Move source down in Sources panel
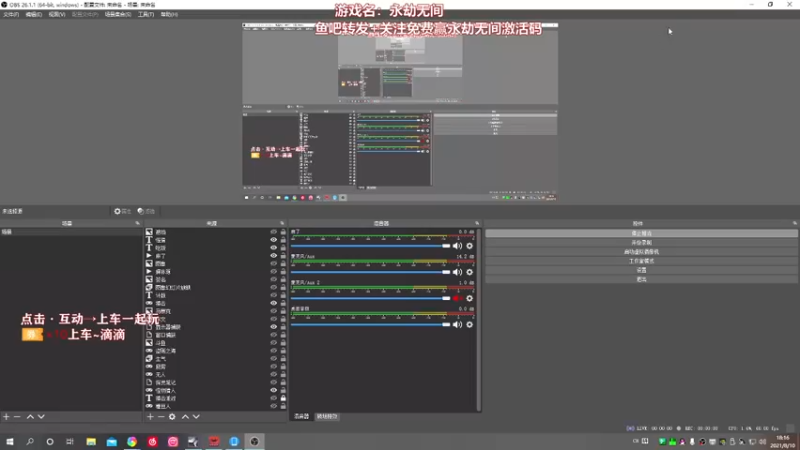This screenshot has width=800, height=450. coord(196,417)
